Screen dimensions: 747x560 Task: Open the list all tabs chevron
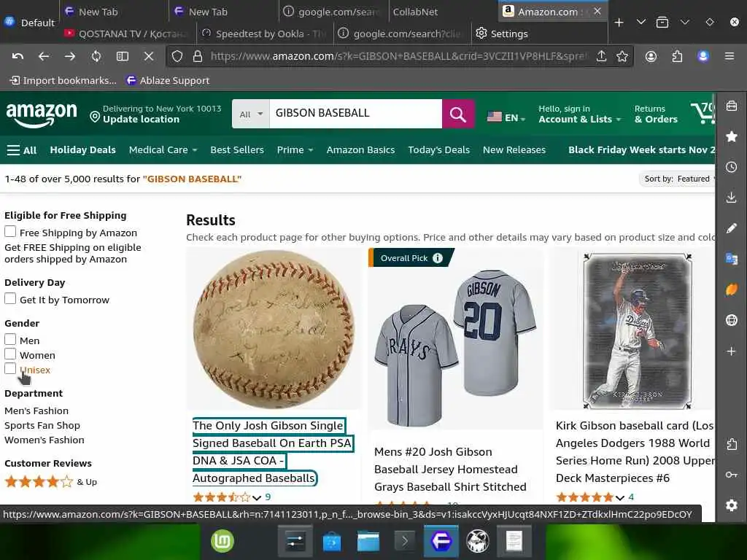click(641, 23)
